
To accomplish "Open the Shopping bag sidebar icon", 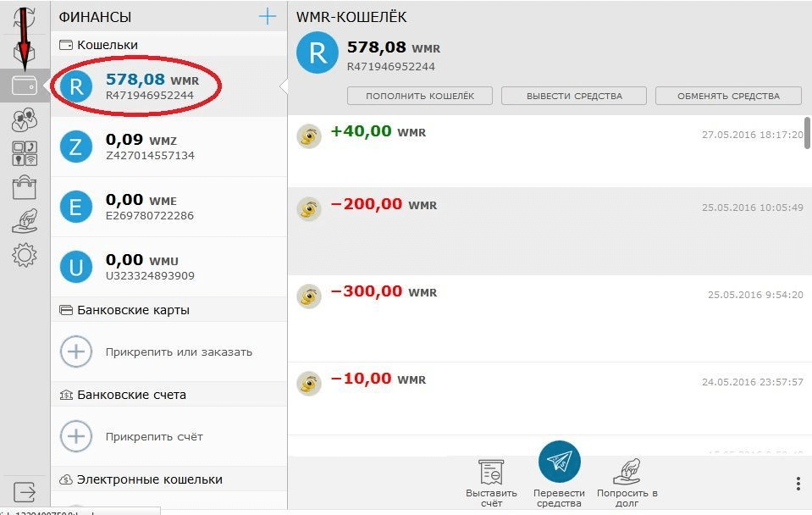I will (x=25, y=187).
